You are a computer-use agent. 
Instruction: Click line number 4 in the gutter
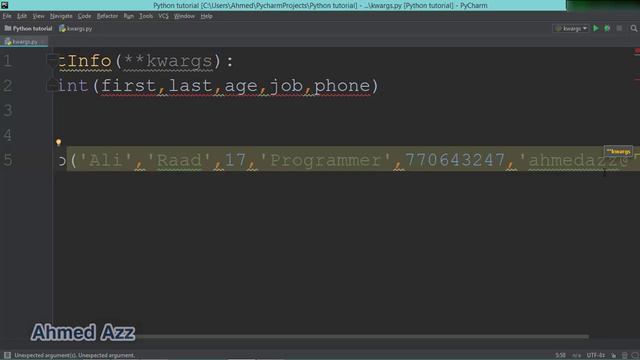(8, 135)
